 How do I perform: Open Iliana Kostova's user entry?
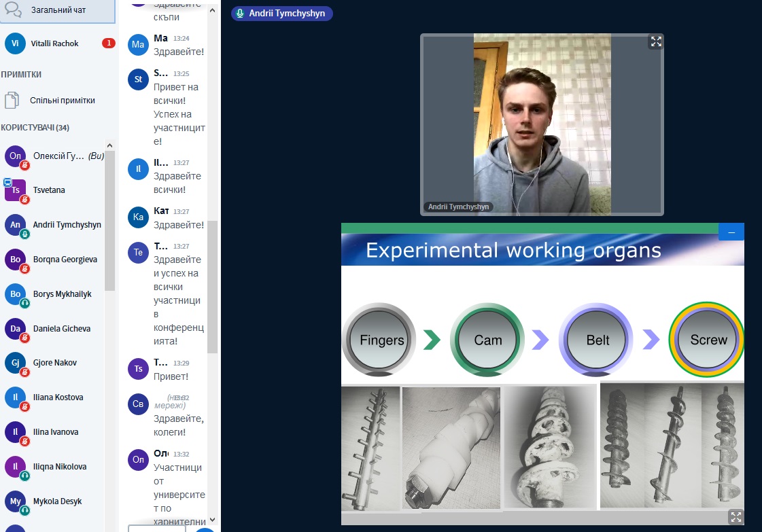pos(58,397)
